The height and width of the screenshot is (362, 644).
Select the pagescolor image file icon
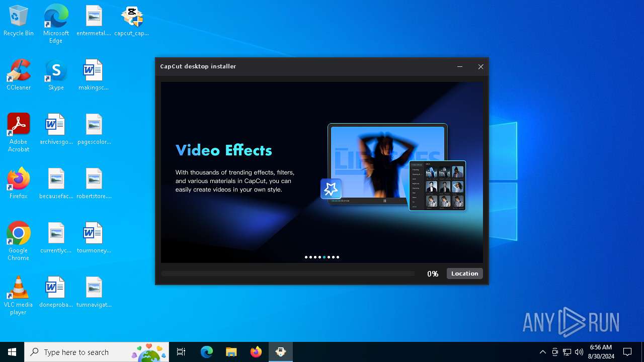tap(94, 129)
